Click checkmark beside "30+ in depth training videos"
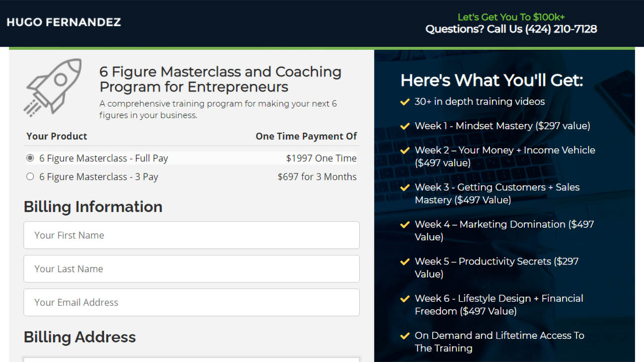Image resolution: width=644 pixels, height=362 pixels. tap(405, 102)
